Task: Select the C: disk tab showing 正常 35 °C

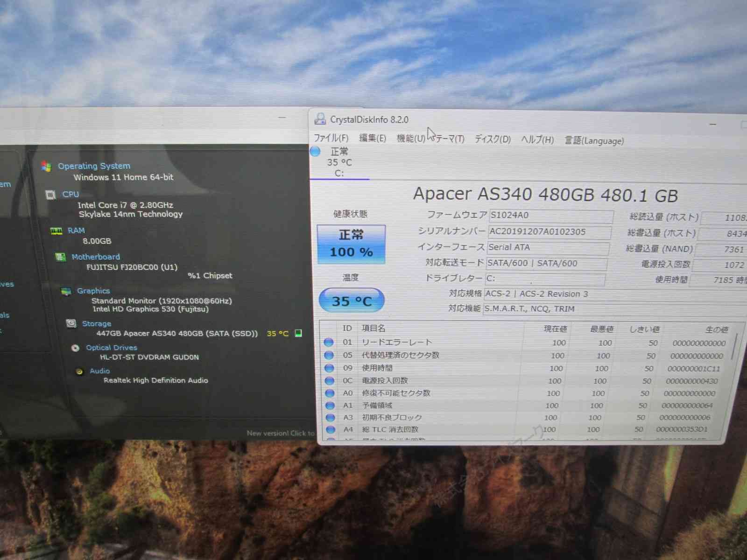Action: [x=339, y=162]
